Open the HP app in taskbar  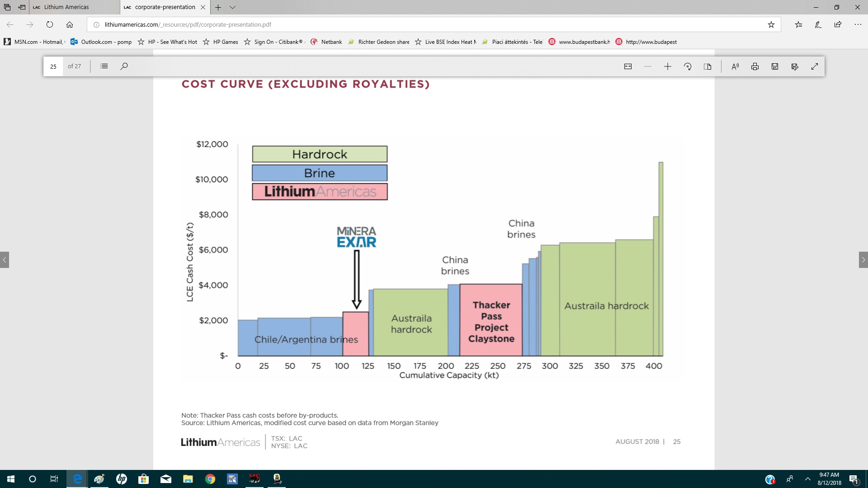pyautogui.click(x=122, y=479)
